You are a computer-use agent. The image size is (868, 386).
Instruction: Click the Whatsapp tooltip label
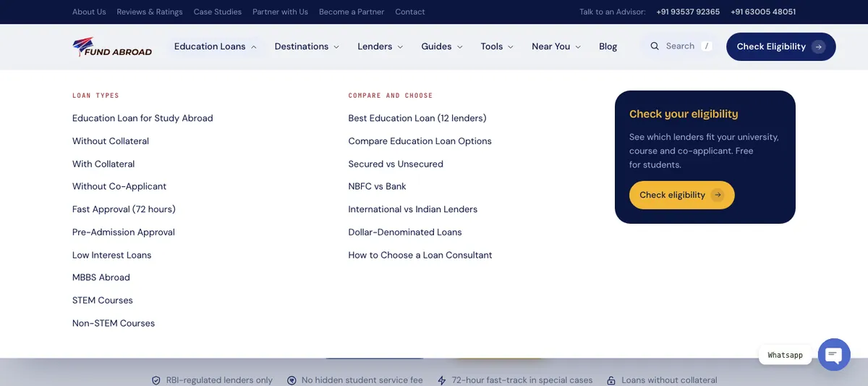(786, 355)
